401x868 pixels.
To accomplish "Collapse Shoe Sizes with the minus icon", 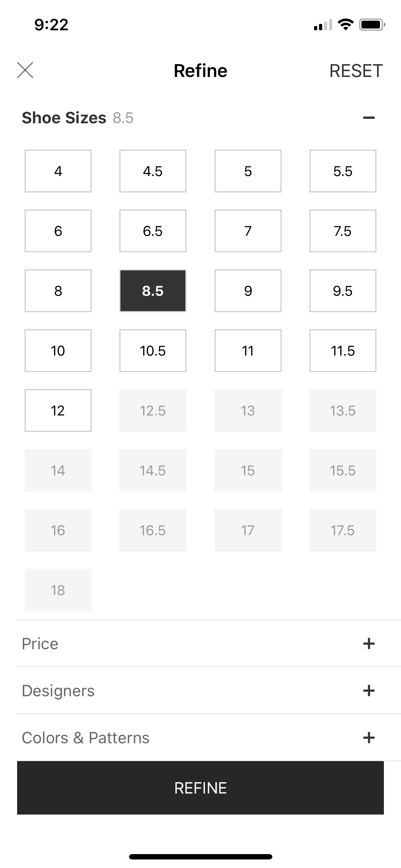I will coord(369,118).
